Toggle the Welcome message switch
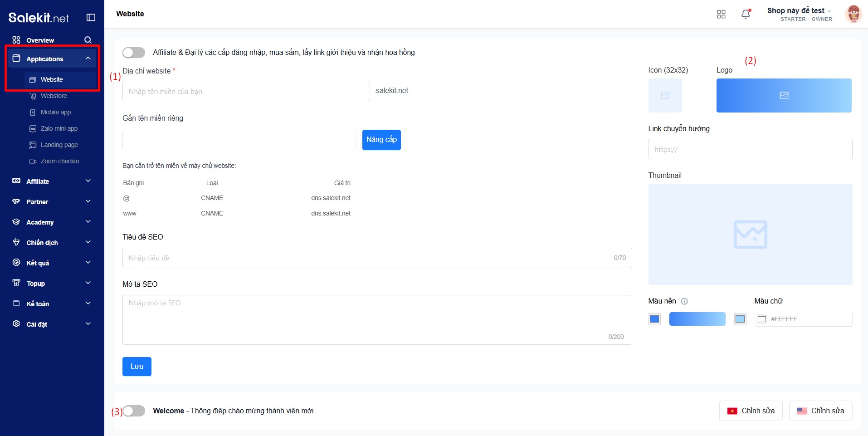Image resolution: width=868 pixels, height=436 pixels. (134, 411)
